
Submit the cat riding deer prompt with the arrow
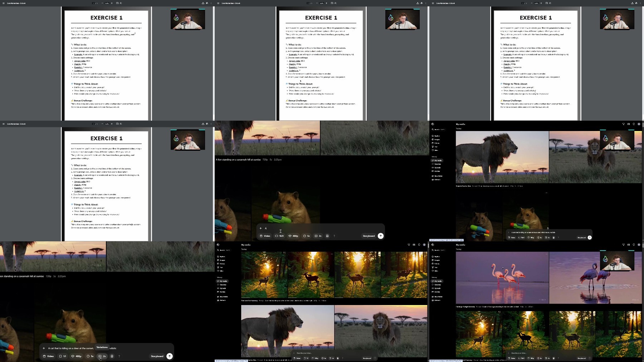(x=170, y=356)
